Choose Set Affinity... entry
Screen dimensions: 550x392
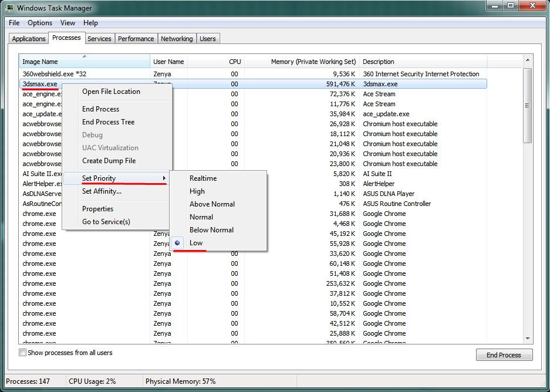(x=102, y=191)
